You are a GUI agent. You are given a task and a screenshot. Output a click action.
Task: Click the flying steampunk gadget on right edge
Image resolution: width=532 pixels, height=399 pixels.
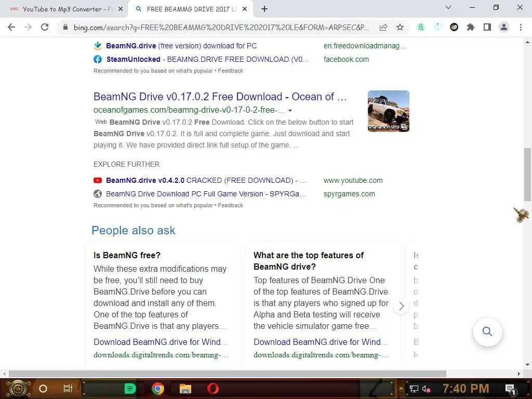521,215
